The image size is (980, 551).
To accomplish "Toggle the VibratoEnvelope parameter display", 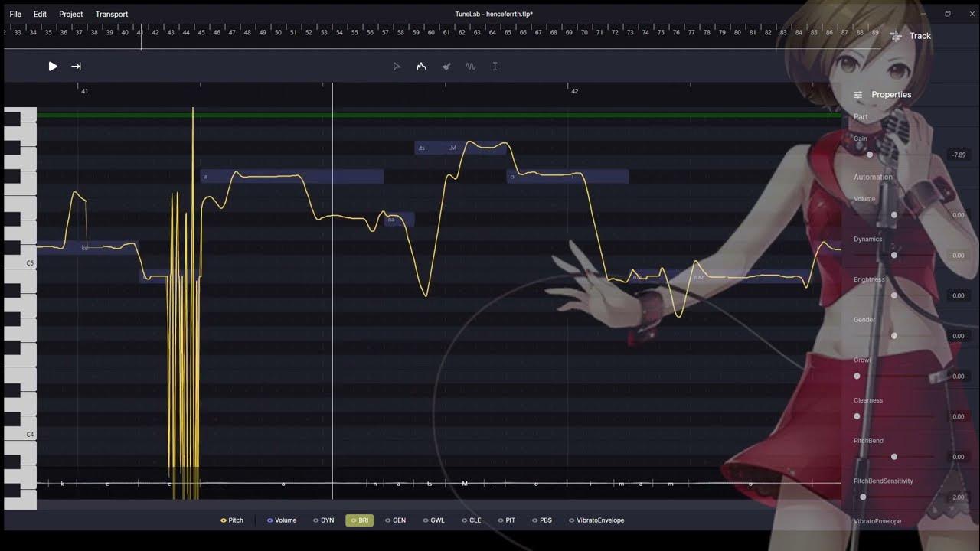I will pos(596,520).
